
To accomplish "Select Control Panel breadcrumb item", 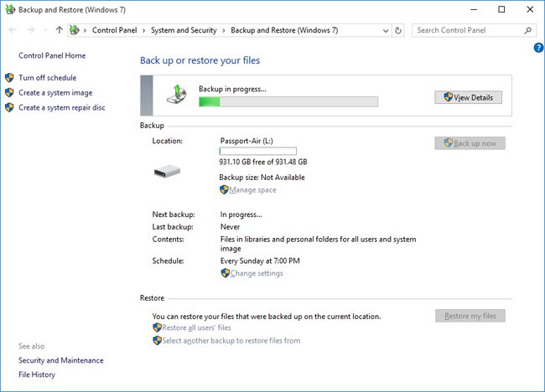I will pos(116,30).
